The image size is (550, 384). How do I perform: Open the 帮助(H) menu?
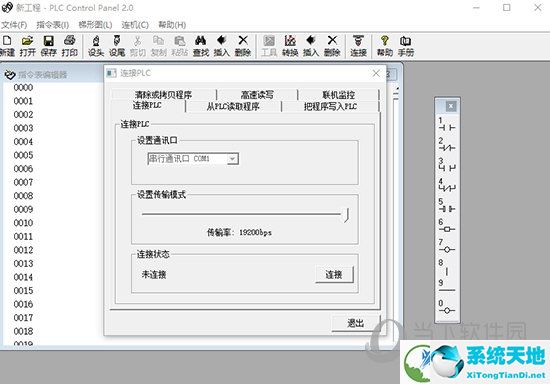172,25
